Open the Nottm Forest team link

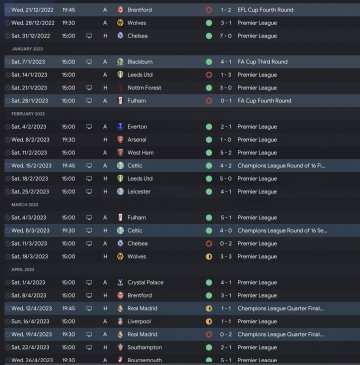pos(144,88)
